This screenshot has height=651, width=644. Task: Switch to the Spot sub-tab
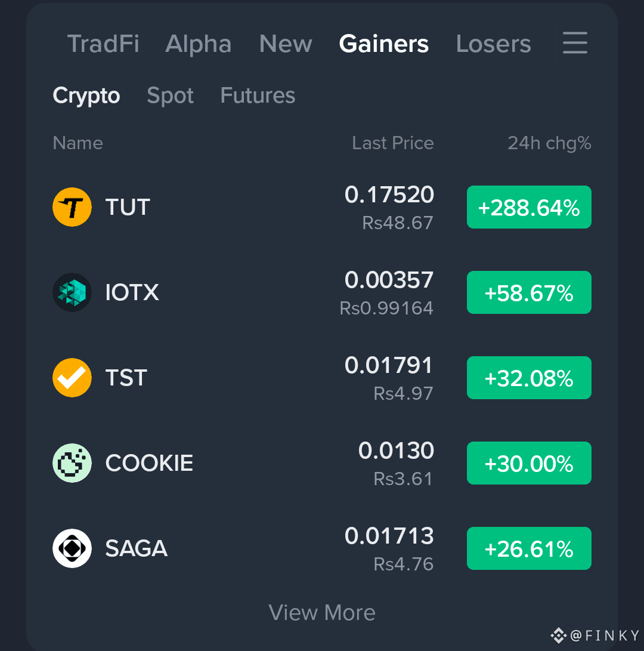click(x=170, y=96)
